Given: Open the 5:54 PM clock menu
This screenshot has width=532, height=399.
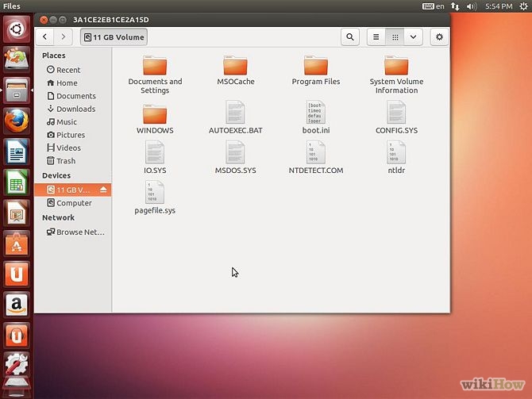Looking at the screenshot, I should (499, 6).
